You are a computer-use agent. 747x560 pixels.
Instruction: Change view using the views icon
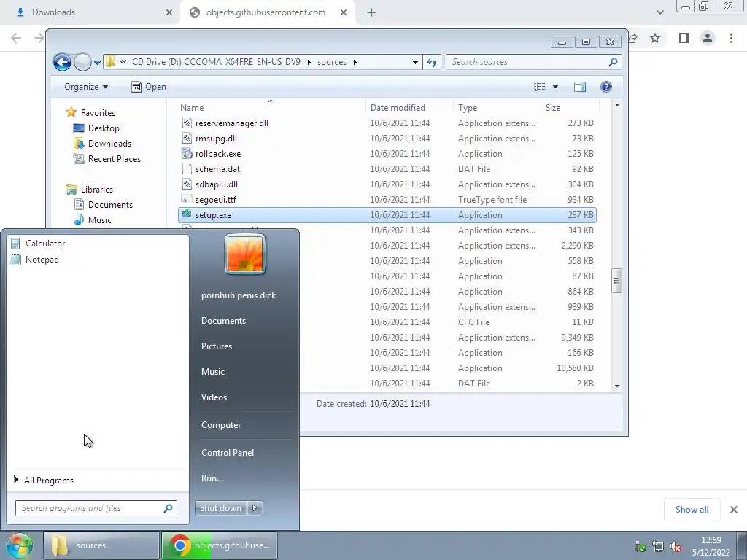[x=540, y=87]
